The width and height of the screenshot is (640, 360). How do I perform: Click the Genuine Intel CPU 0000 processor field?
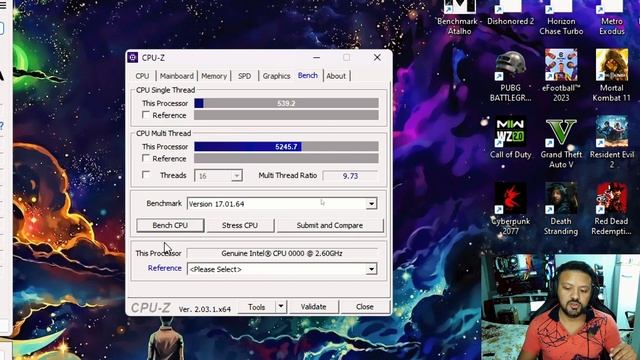point(282,253)
